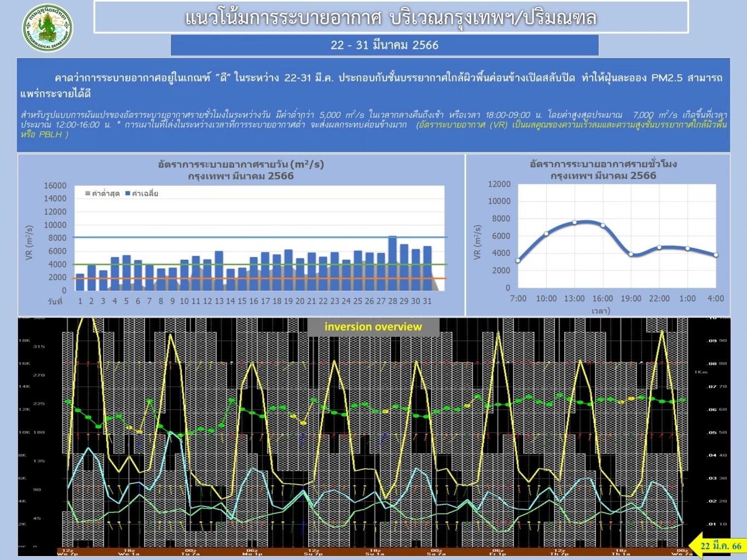Click the blue ค่าเฉลี่ย legend marker
This screenshot has width=747, height=560.
pos(128,194)
